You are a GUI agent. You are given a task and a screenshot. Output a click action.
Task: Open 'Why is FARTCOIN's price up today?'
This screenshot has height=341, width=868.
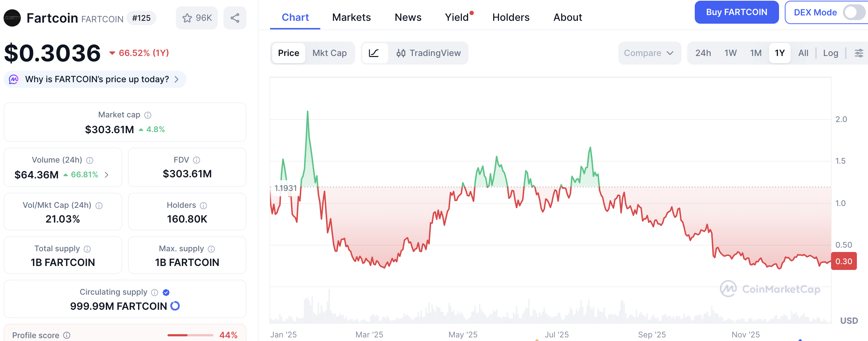(x=95, y=79)
